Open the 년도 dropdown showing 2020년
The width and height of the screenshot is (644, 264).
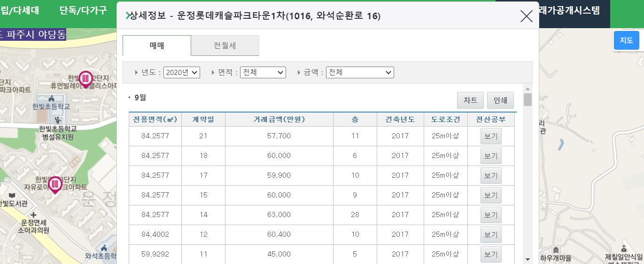tap(182, 73)
